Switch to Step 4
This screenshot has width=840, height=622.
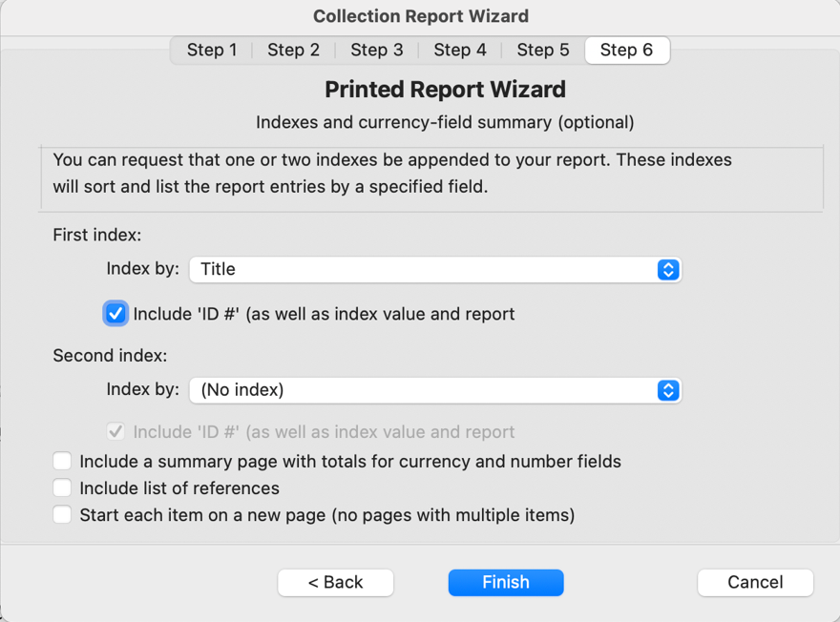tap(459, 50)
